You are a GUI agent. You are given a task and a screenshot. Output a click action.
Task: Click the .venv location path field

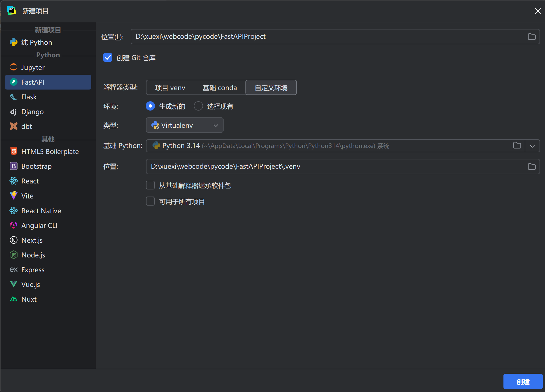343,167
